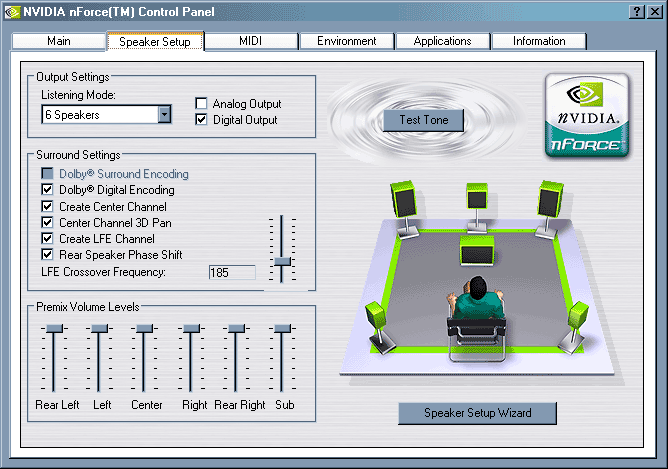Click the help question mark button
The width and height of the screenshot is (668, 469).
(636, 12)
